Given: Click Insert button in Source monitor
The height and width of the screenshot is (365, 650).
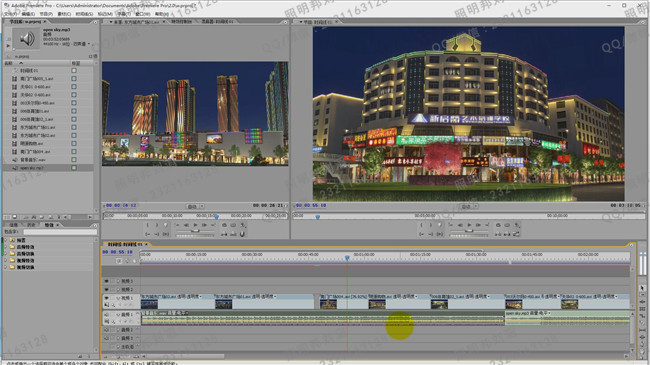Looking at the screenshot, I should coord(224,234).
